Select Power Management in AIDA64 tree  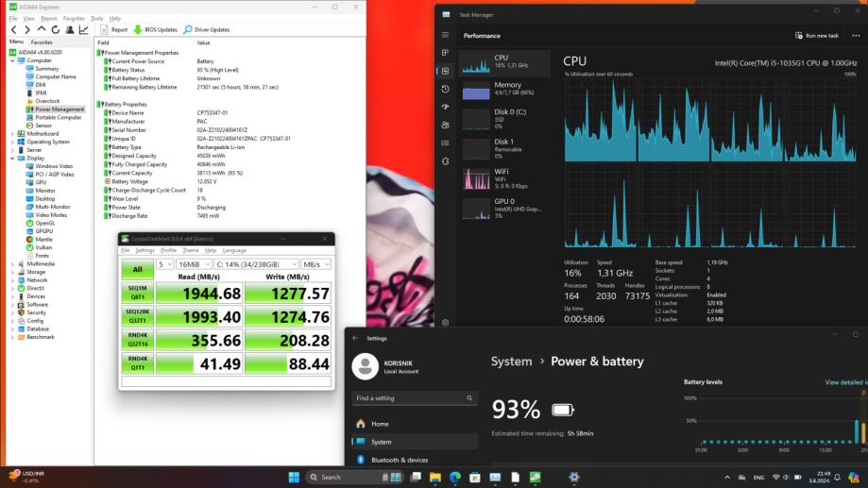pos(56,109)
